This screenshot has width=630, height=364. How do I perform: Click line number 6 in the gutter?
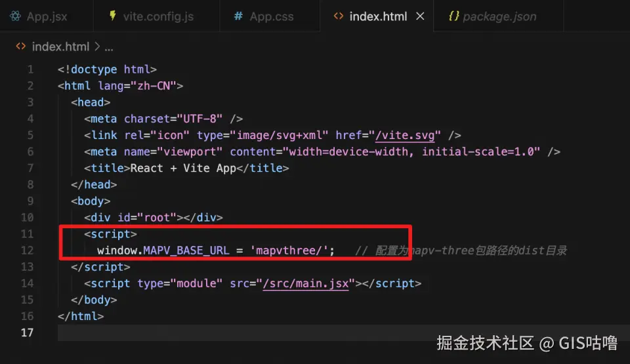click(x=31, y=152)
